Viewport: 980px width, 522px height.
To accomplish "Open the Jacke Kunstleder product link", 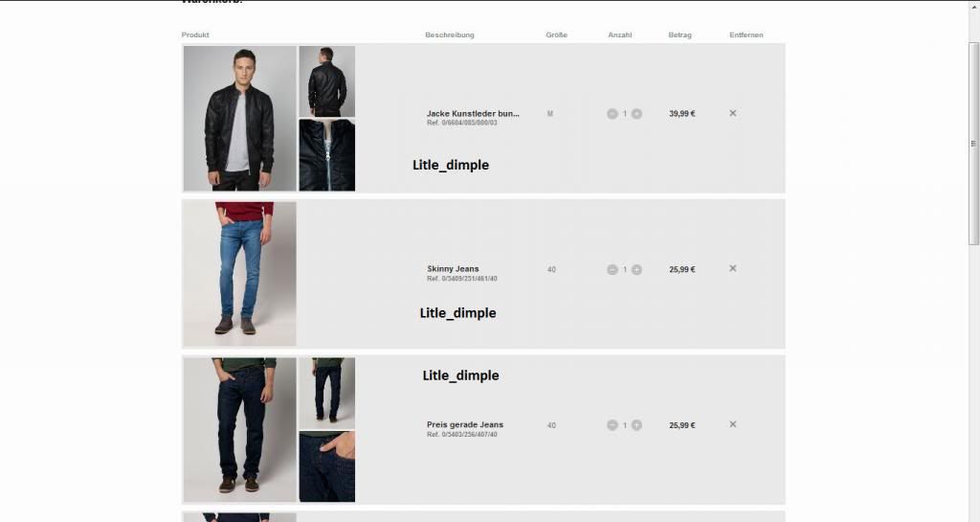I will click(x=473, y=114).
